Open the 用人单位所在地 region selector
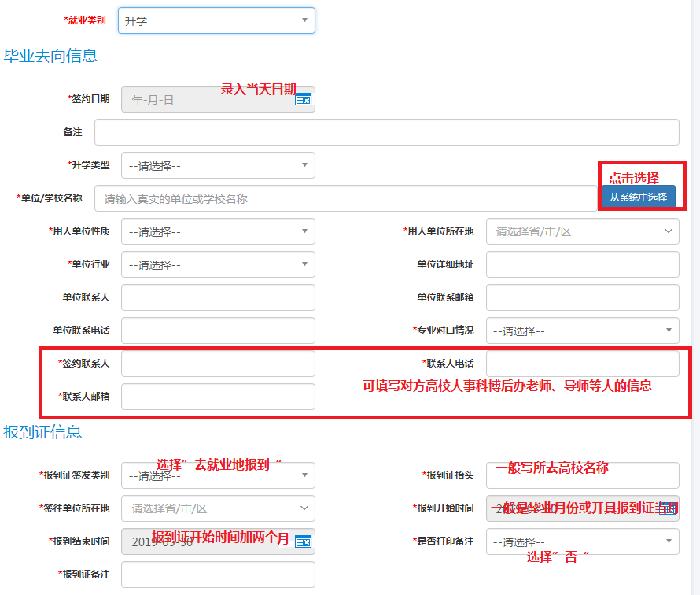The height and width of the screenshot is (595, 700). (x=582, y=231)
